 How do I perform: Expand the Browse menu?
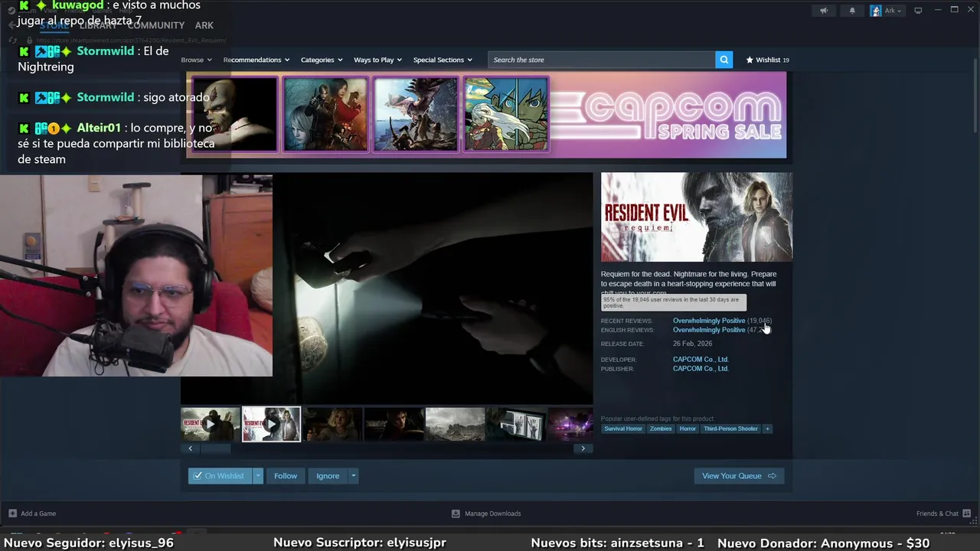[x=195, y=60]
